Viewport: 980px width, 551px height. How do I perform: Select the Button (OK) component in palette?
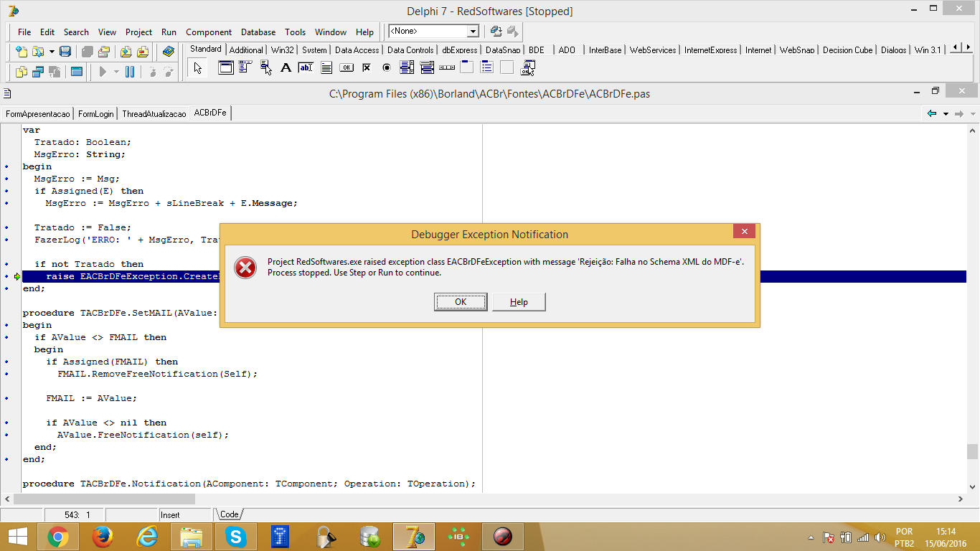tap(347, 68)
